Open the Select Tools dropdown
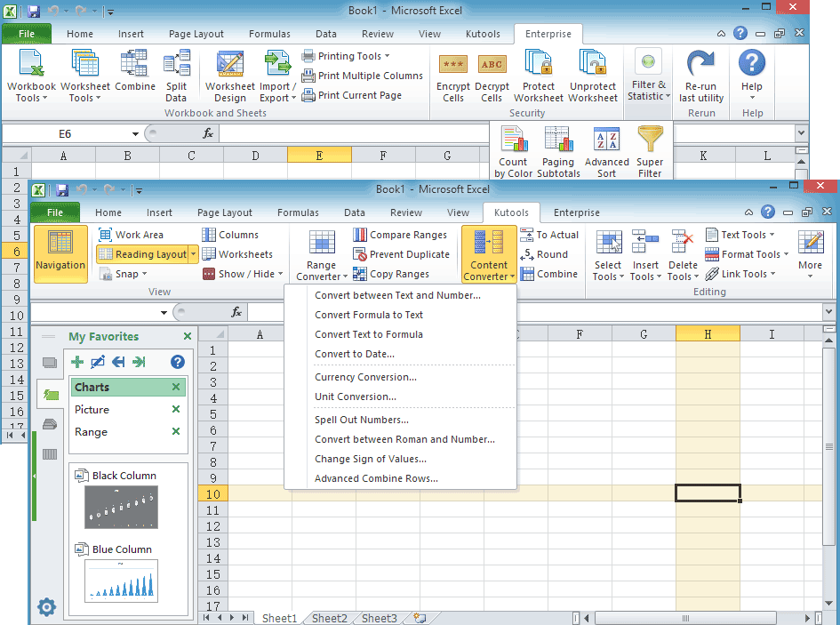The width and height of the screenshot is (840, 625). click(x=608, y=255)
